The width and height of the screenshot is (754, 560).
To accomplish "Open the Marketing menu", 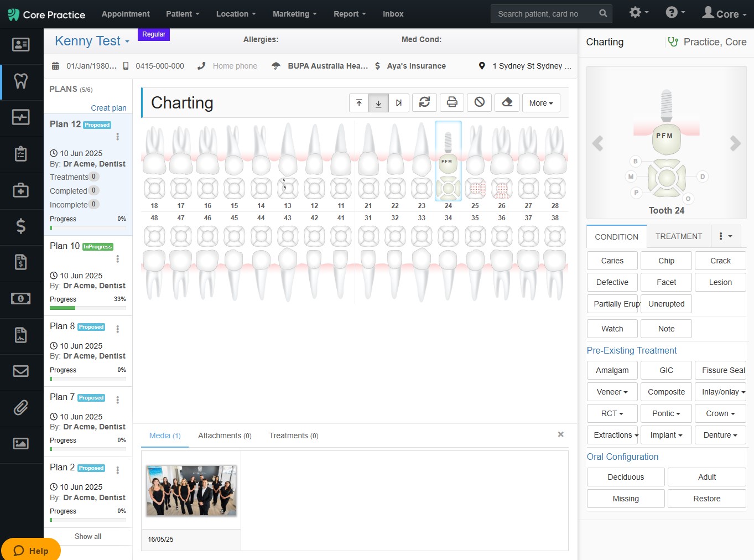I will coord(294,14).
